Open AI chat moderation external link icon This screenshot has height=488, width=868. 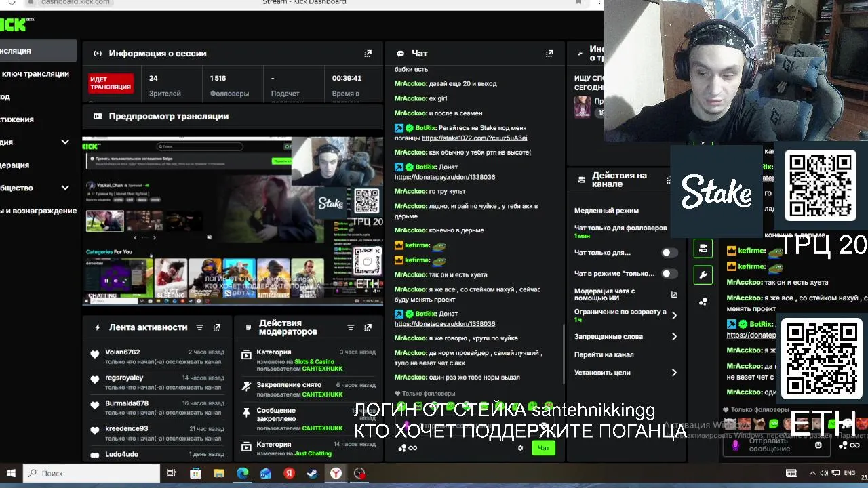point(674,294)
